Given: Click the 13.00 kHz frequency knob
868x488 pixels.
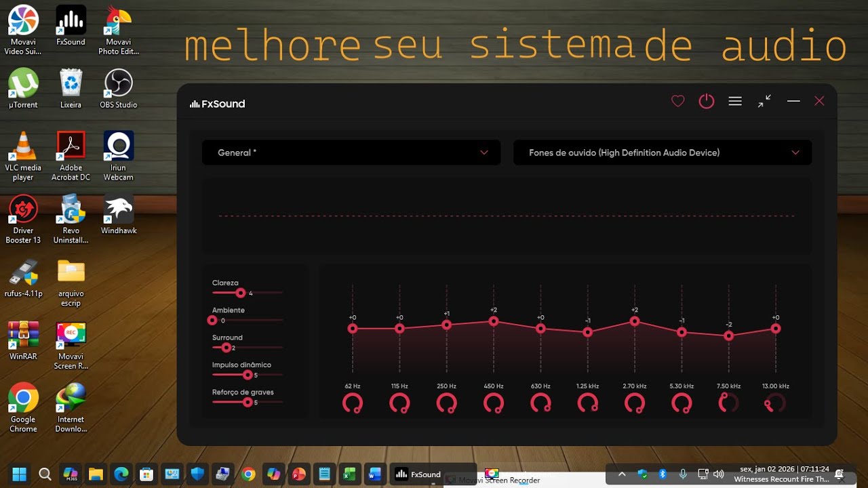Looking at the screenshot, I should point(776,403).
